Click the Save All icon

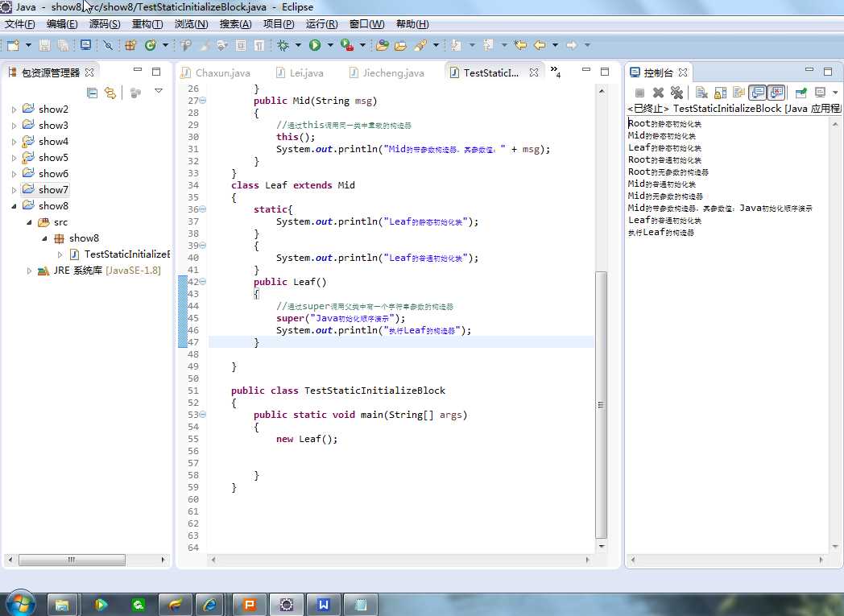coord(63,46)
